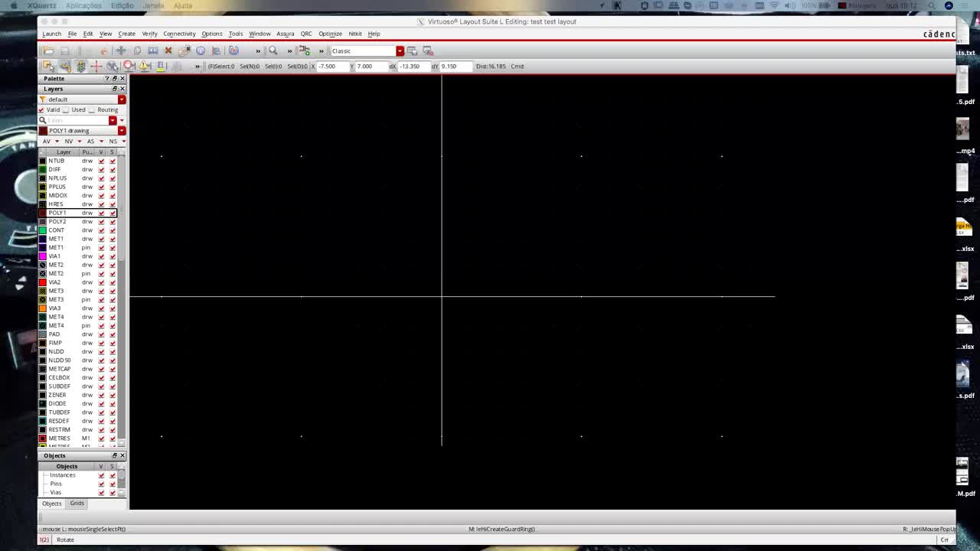Switch to the Objects tab
Screen dimensions: 980x551
point(51,503)
